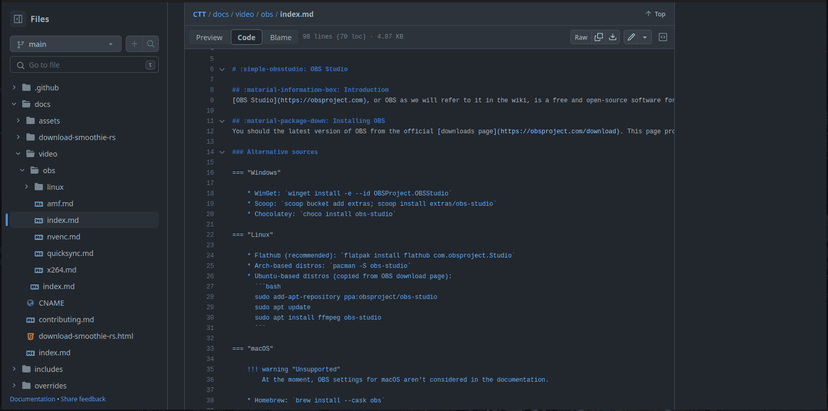Collapse the docs folder chevron
This screenshot has width=828, height=411.
pyautogui.click(x=14, y=104)
